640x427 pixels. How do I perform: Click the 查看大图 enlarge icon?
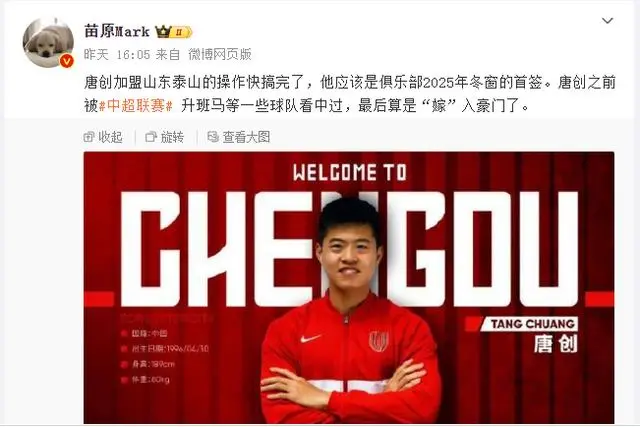[x=213, y=137]
